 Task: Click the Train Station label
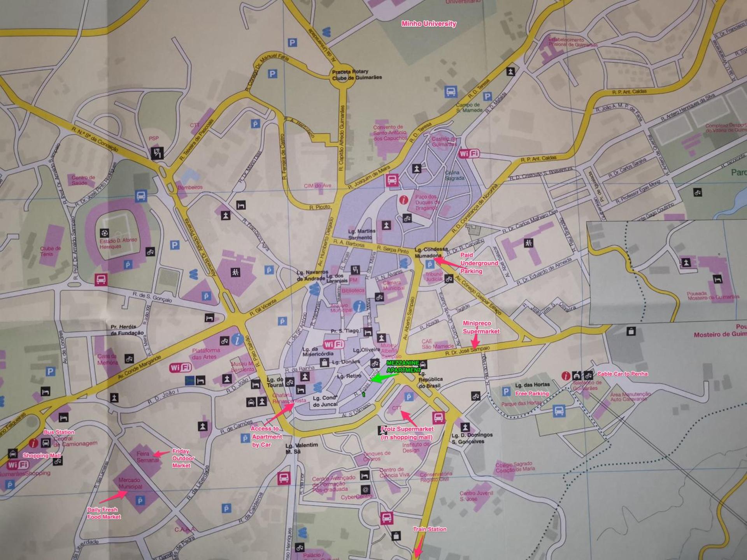click(430, 529)
